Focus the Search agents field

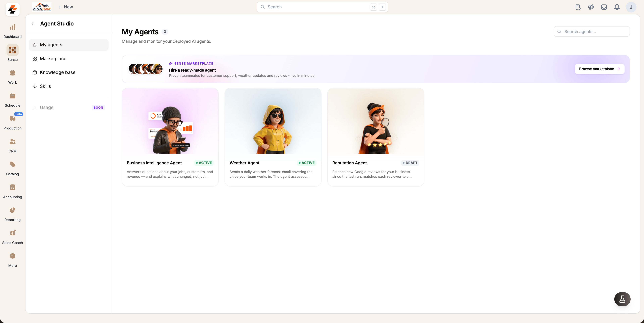click(592, 32)
